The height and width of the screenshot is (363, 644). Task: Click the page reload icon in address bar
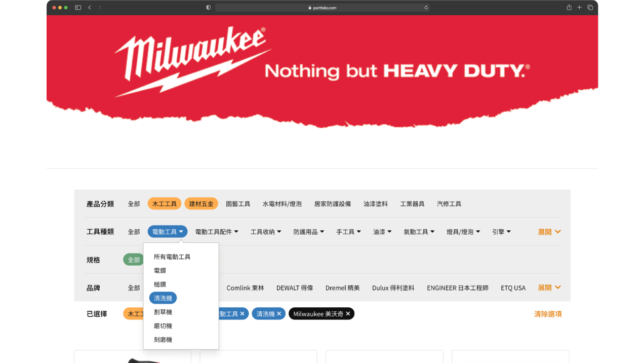click(426, 8)
